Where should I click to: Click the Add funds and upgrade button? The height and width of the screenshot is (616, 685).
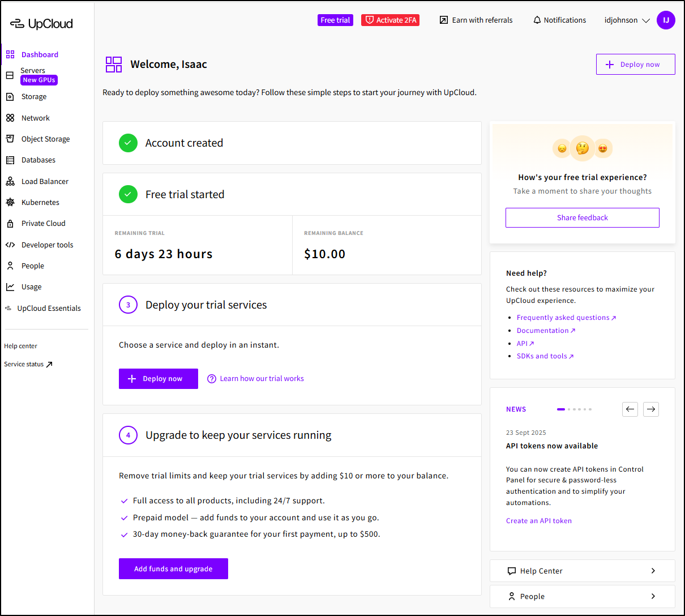click(x=173, y=569)
